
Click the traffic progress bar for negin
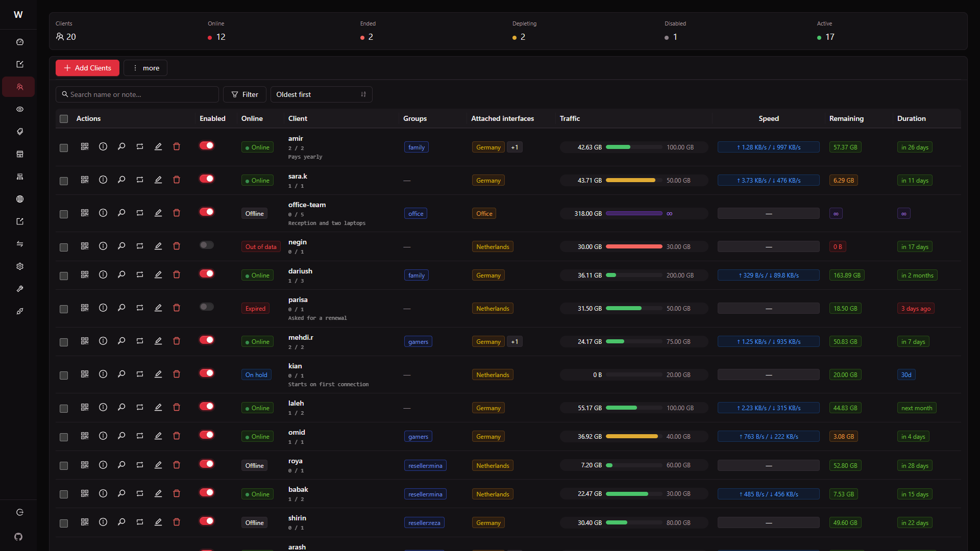634,246
